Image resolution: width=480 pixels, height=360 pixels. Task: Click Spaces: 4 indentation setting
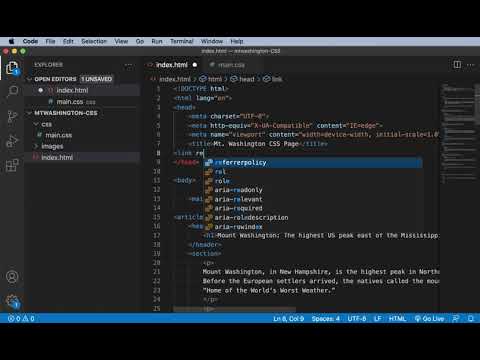coord(326,319)
